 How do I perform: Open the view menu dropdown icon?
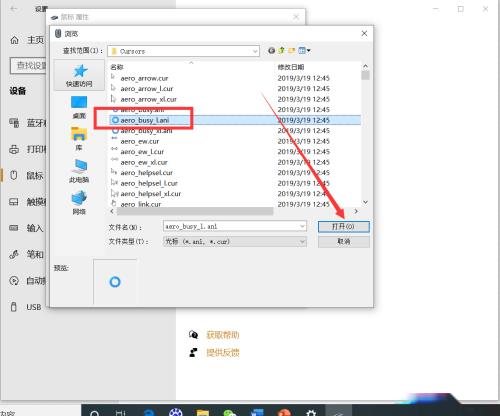point(304,51)
